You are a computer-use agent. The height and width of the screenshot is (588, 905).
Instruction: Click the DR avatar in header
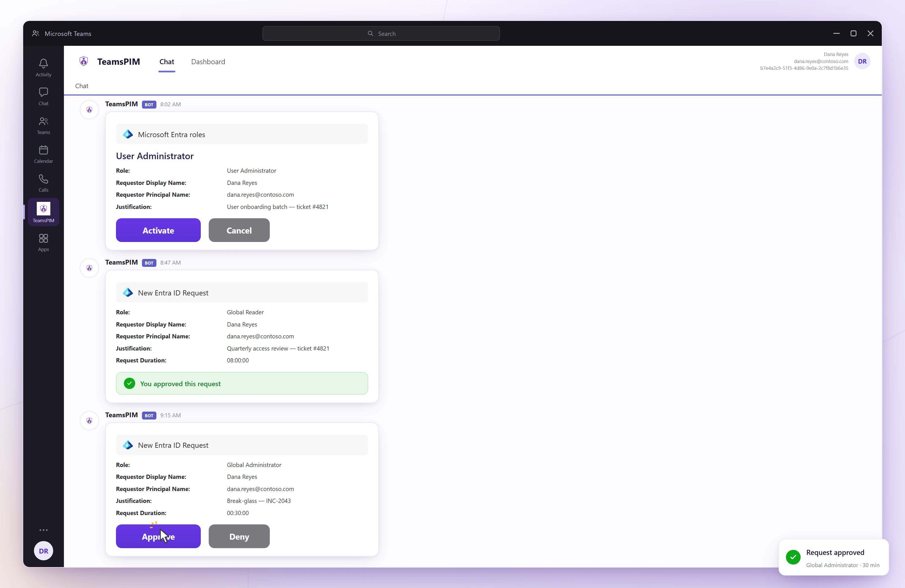point(862,61)
